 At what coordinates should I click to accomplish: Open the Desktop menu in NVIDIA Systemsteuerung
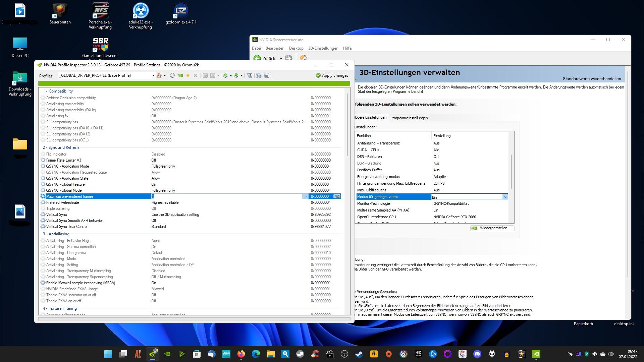click(x=296, y=48)
